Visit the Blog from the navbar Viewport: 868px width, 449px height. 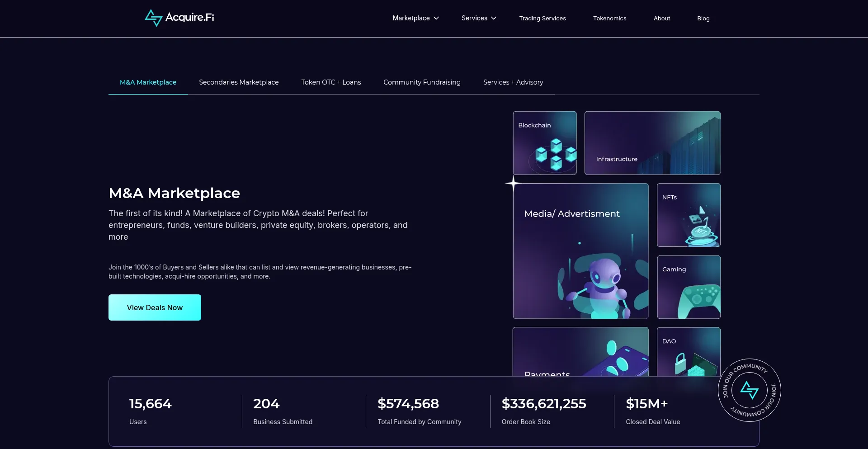[x=703, y=19]
